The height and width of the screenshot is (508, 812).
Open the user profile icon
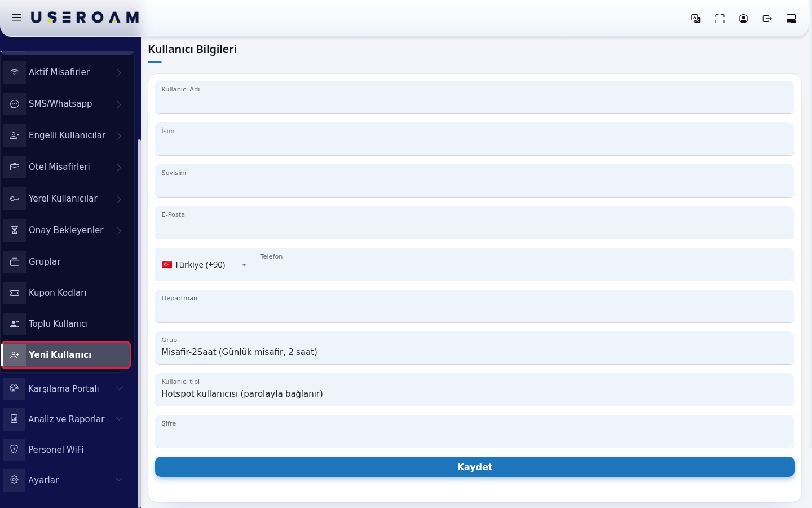point(743,19)
